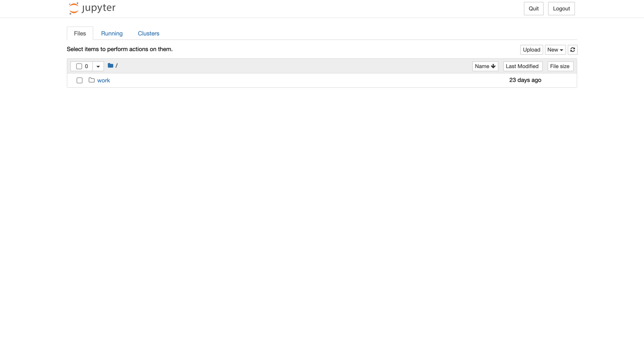Viewport: 644px width, 341px height.
Task: Sort the list by Name
Action: click(x=485, y=66)
